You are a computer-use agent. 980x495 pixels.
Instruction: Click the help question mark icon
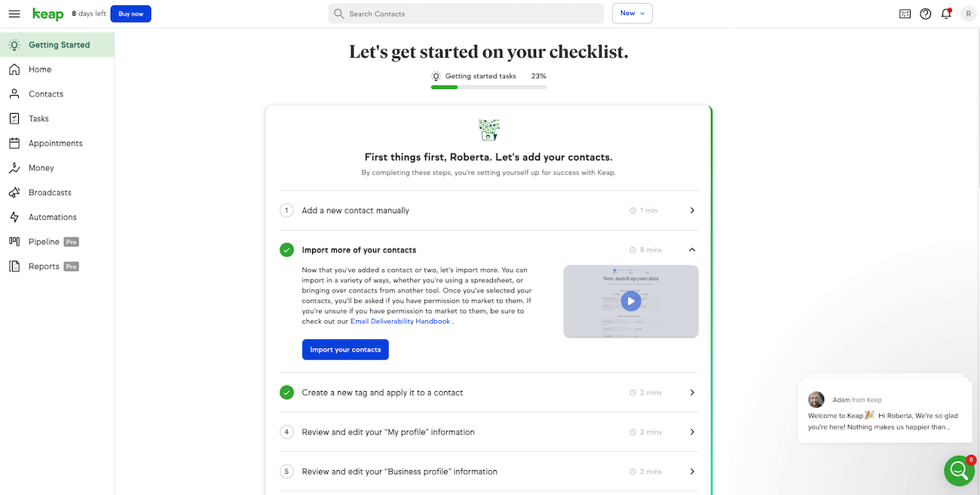(926, 14)
